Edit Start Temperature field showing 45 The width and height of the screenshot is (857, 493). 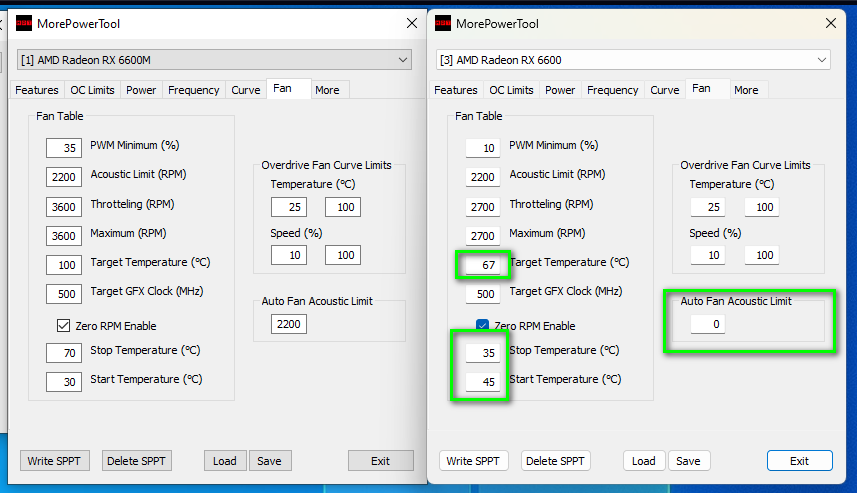click(483, 382)
